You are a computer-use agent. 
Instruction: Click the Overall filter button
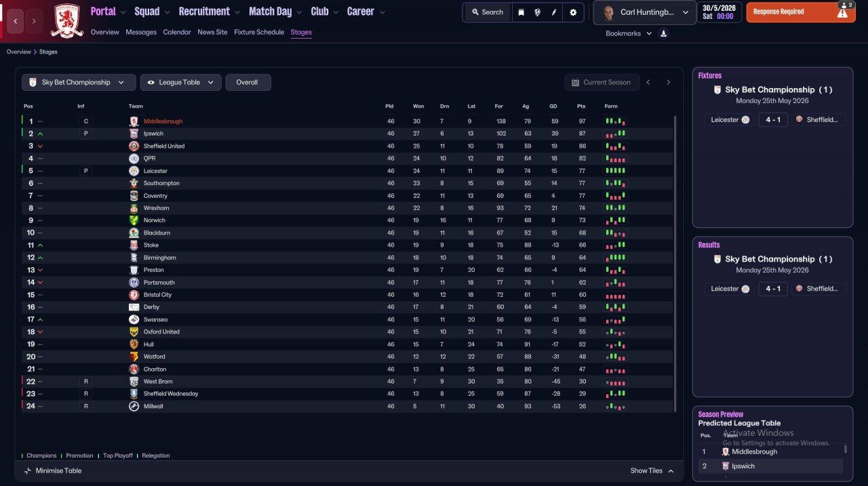point(248,82)
